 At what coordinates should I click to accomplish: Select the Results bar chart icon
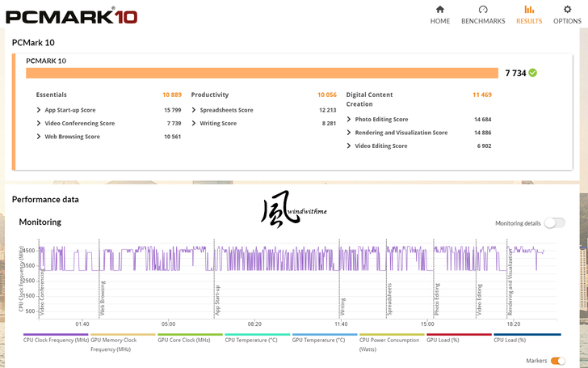pyautogui.click(x=529, y=10)
